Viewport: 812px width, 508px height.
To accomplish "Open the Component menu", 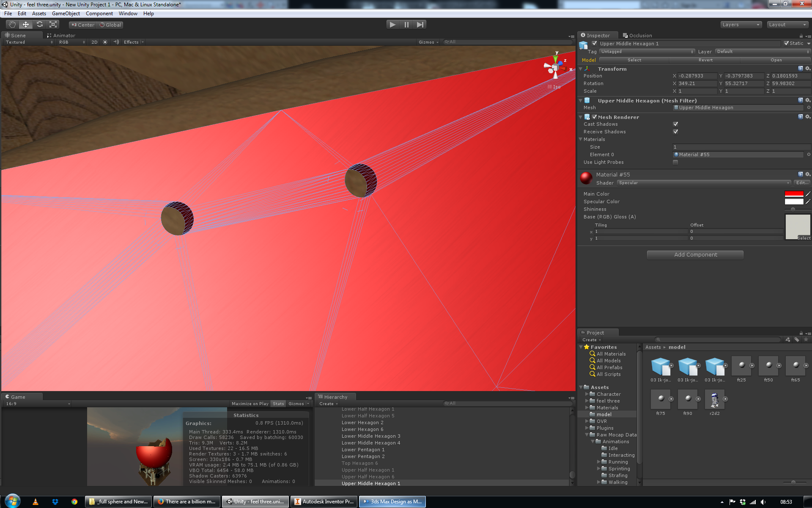I will point(99,14).
